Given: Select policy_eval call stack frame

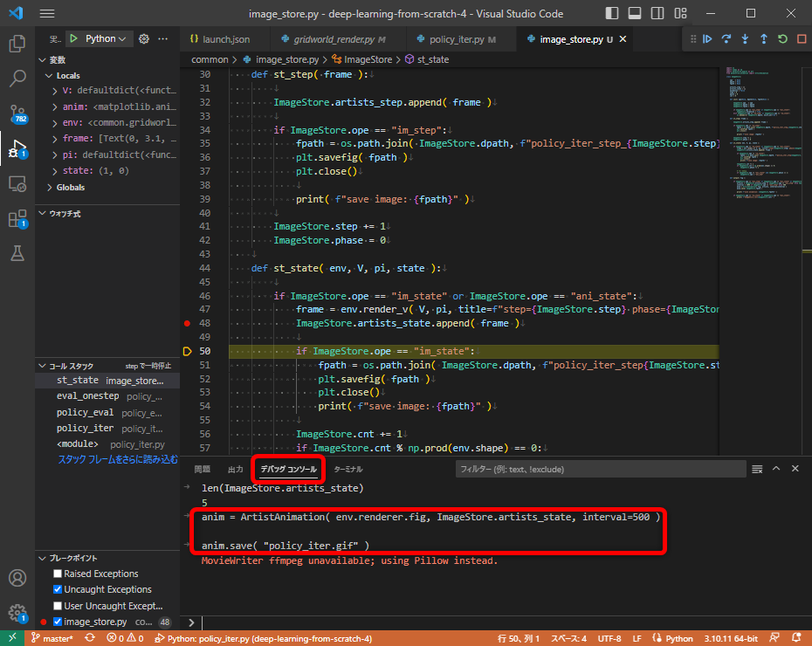Looking at the screenshot, I should click(x=107, y=413).
